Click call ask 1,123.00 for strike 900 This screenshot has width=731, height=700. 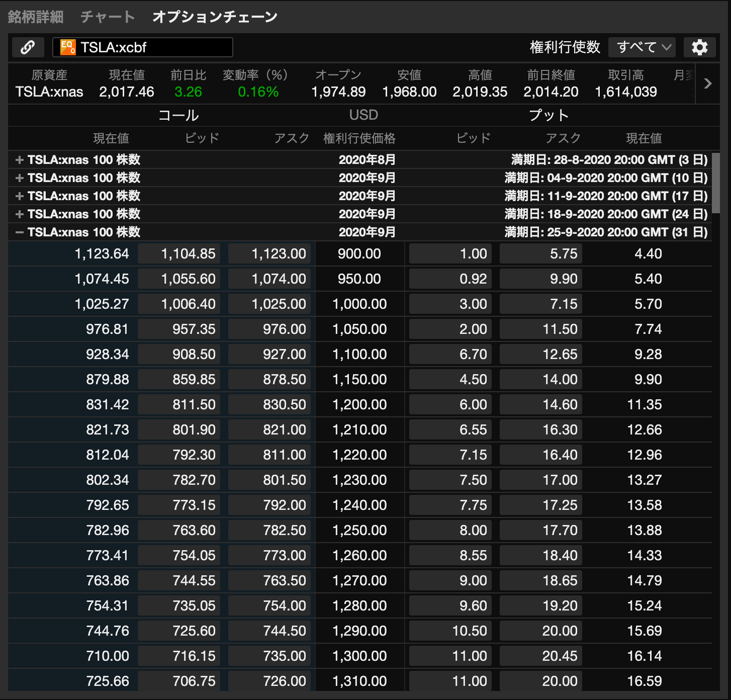[x=269, y=253]
